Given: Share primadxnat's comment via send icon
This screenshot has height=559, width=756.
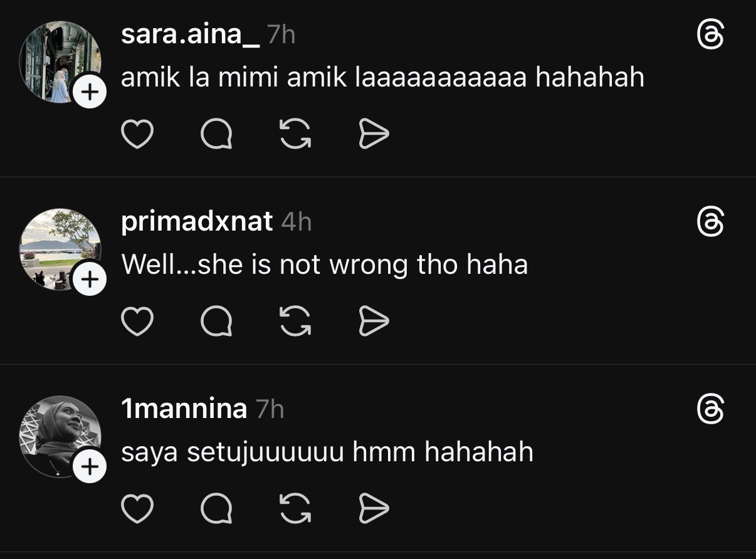Looking at the screenshot, I should 374,321.
